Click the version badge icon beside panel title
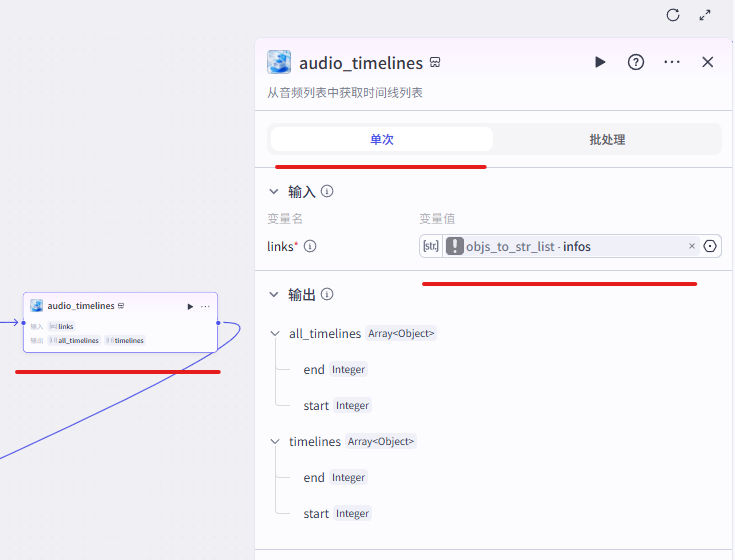The image size is (735, 560). 435,62
